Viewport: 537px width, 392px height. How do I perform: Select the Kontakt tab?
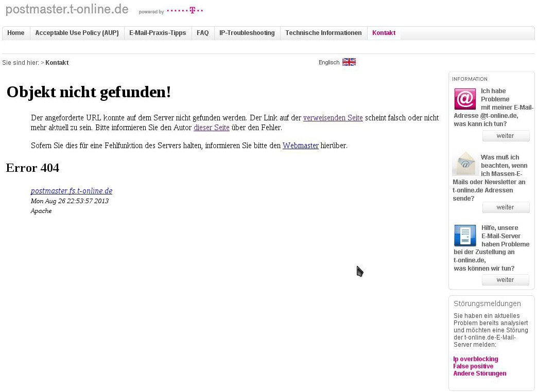click(x=384, y=33)
